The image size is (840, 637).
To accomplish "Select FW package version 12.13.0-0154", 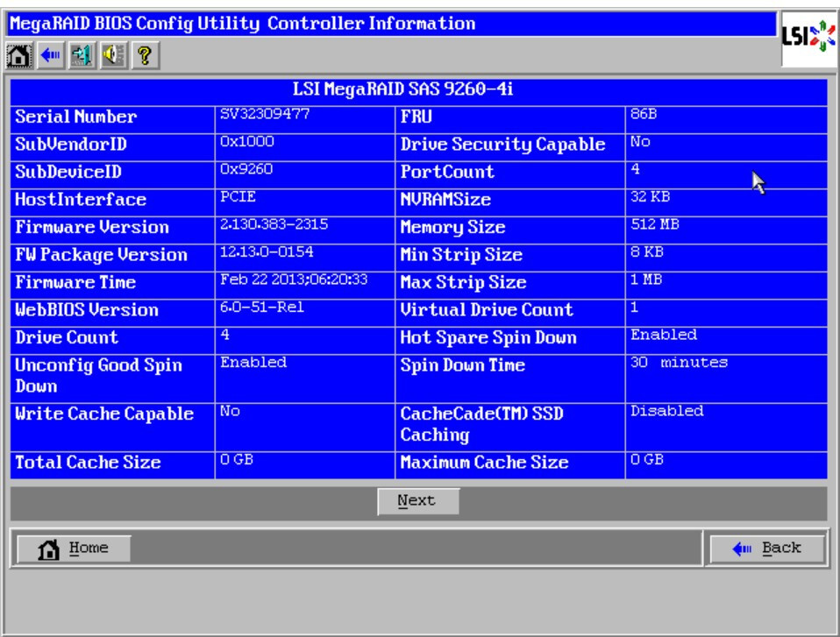I will [267, 252].
